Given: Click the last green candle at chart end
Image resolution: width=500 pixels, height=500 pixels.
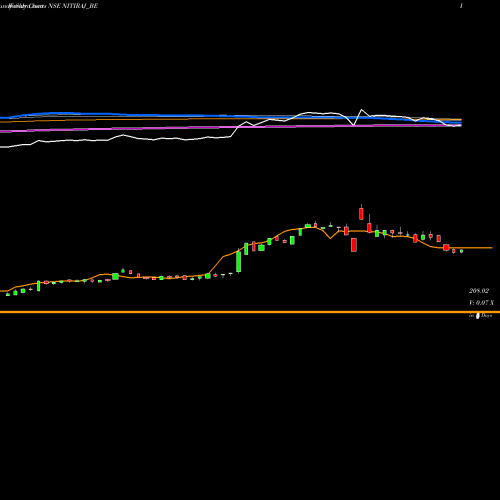Looking at the screenshot, I should (x=462, y=251).
